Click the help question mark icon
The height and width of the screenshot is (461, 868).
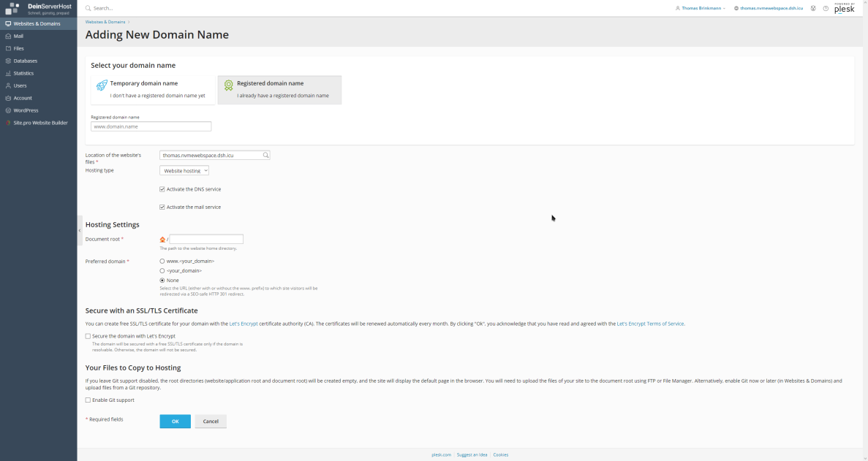coord(826,9)
